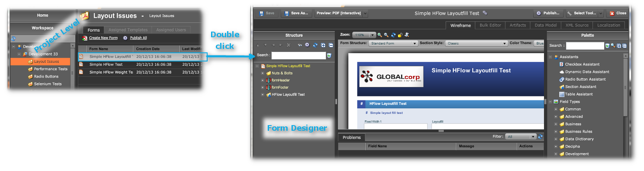
Task: Expand the Nuts & Bolts tree node
Action: (x=263, y=73)
